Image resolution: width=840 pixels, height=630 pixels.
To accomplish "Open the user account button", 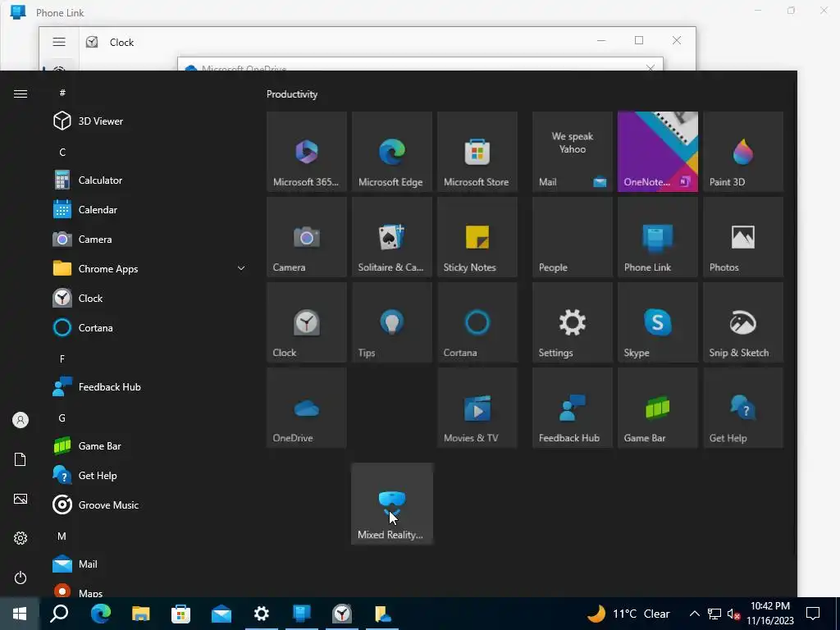I will [21, 420].
